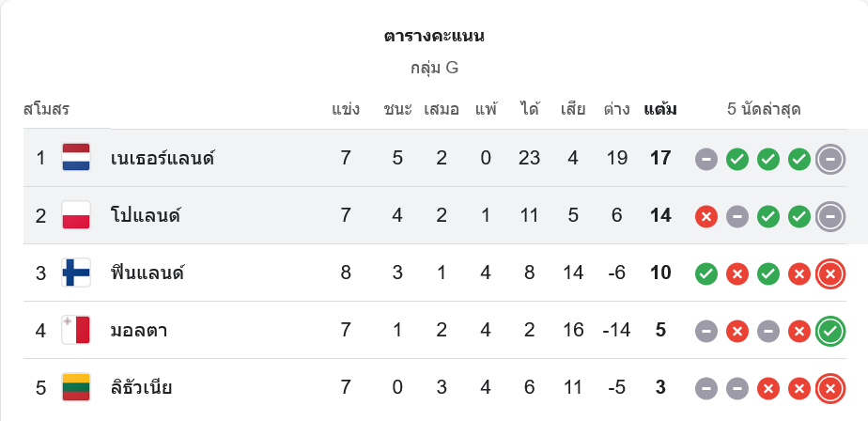Click Lithuania's circled latest loss icon

[830, 387]
